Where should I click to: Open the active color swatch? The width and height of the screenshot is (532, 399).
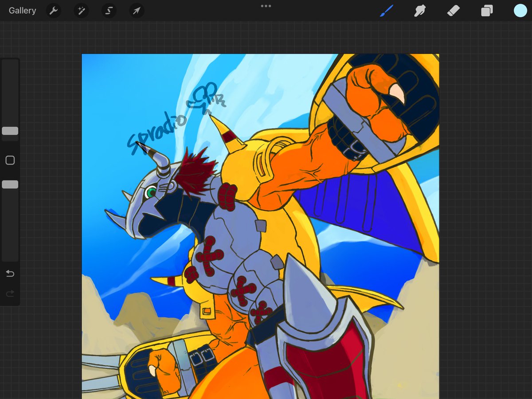(520, 11)
